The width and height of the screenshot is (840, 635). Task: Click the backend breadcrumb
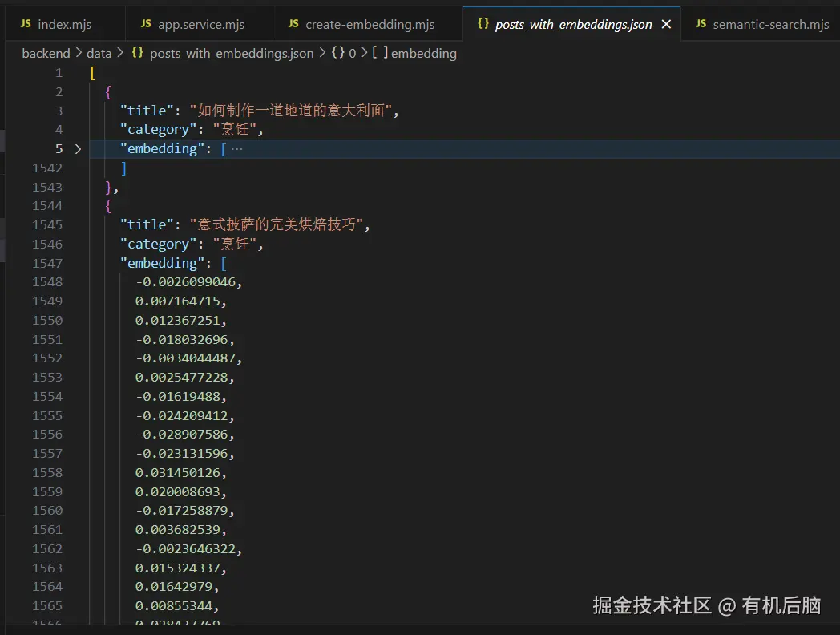(x=46, y=53)
